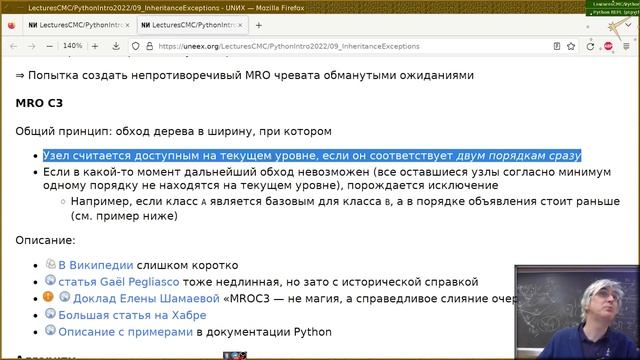Viewport: 640px width, 360px height.
Task: Open the 'Описание с примерами' link
Action: point(125,332)
